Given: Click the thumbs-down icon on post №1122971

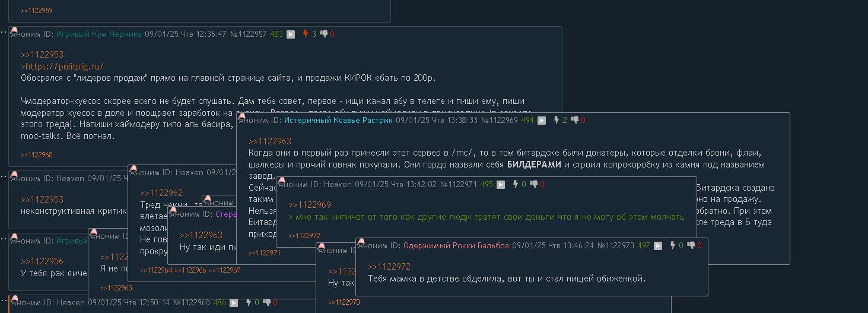Looking at the screenshot, I should [x=533, y=185].
